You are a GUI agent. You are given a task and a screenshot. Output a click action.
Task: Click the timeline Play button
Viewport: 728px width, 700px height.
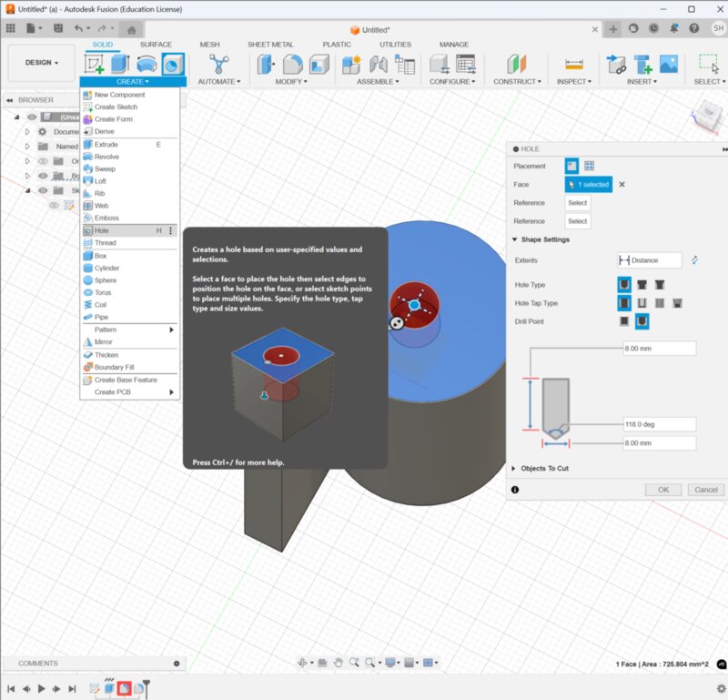[41, 689]
